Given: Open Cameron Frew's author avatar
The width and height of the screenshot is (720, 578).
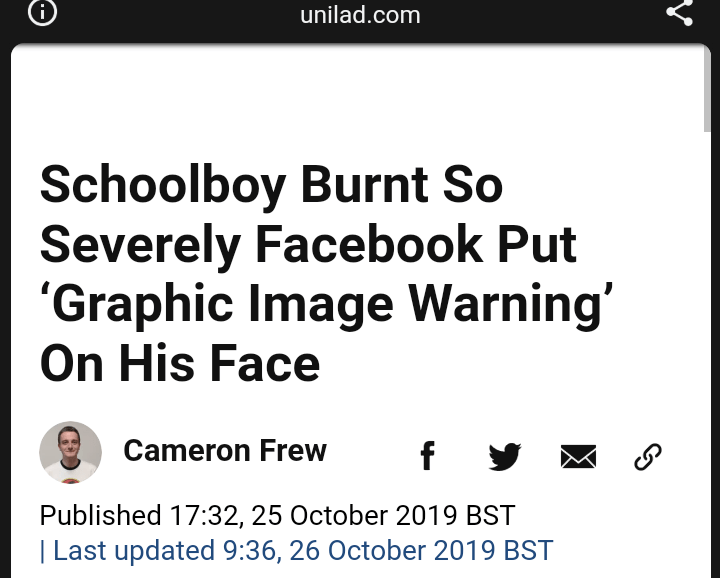Looking at the screenshot, I should coord(70,453).
